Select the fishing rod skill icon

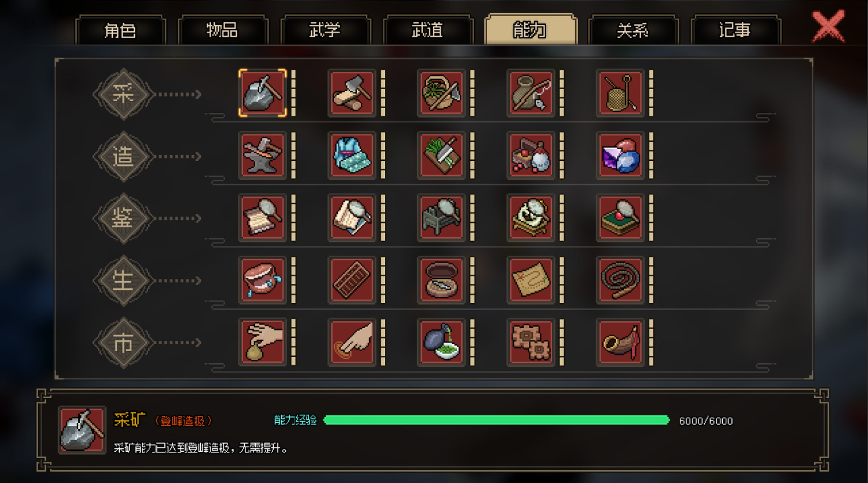pyautogui.click(x=531, y=93)
